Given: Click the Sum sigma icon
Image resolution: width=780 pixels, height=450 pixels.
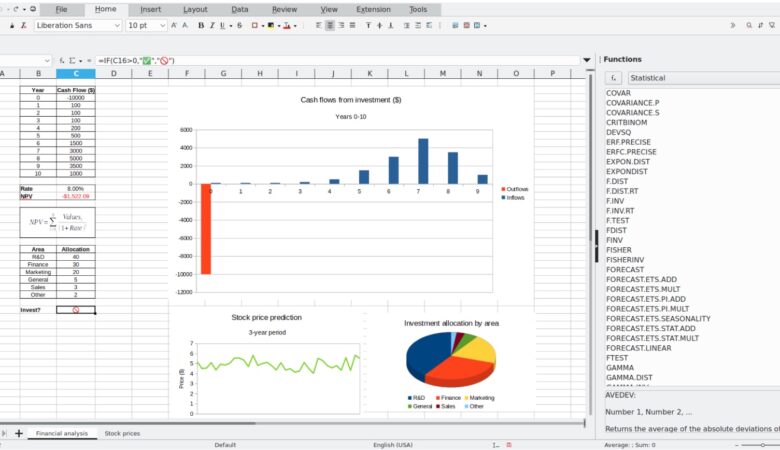Looking at the screenshot, I should coord(73,60).
